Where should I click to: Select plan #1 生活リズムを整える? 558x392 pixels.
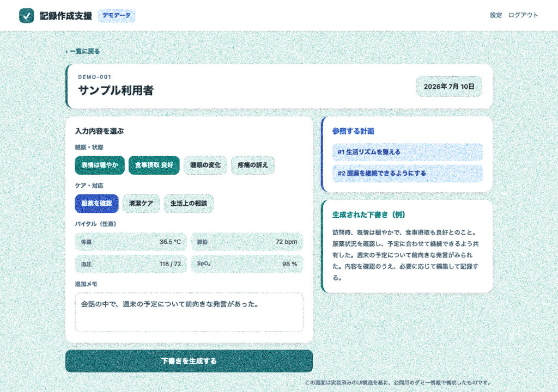[408, 152]
